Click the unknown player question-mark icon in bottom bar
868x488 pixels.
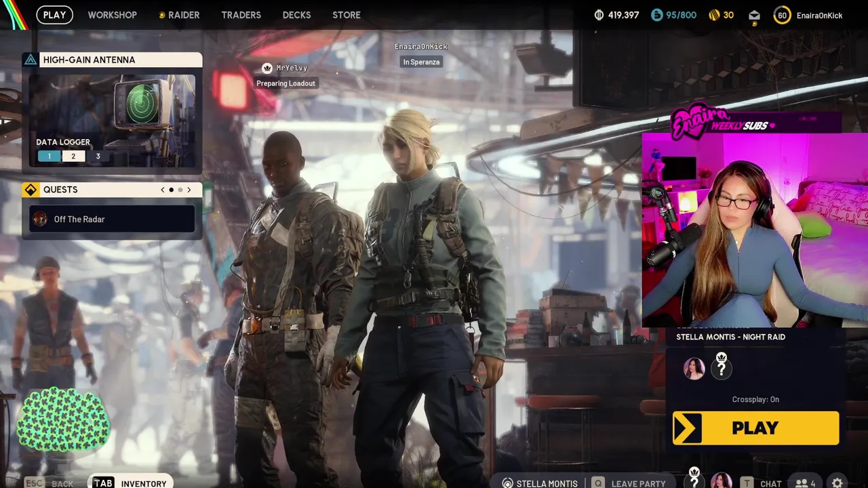click(694, 479)
